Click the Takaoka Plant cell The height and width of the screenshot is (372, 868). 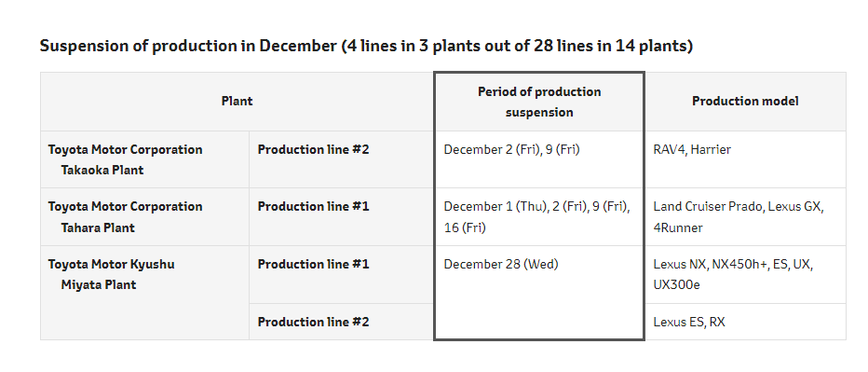click(144, 159)
